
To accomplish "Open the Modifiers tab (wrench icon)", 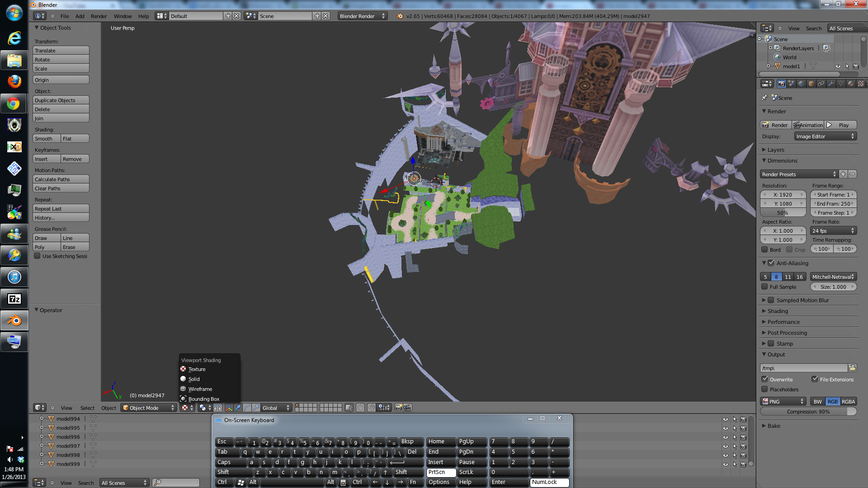I will pos(831,84).
